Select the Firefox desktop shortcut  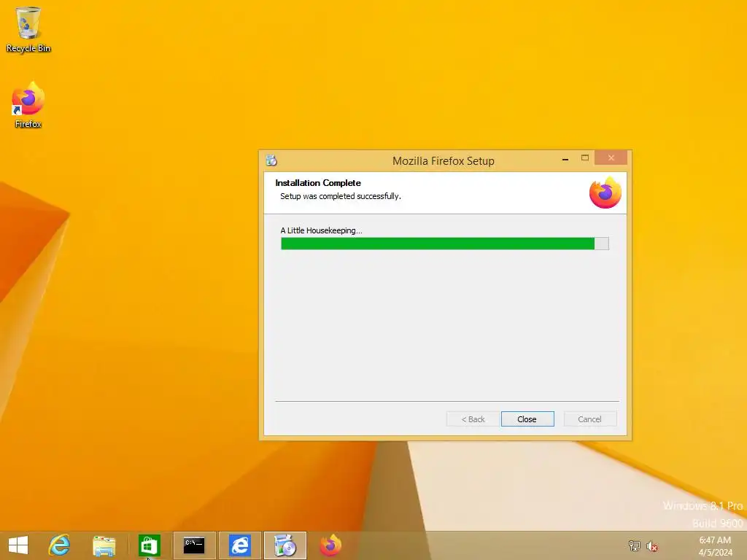[x=28, y=105]
